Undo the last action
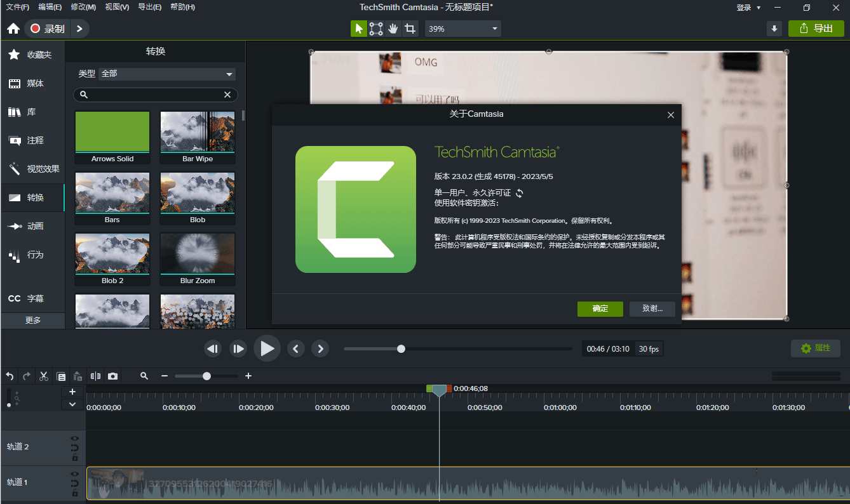The height and width of the screenshot is (504, 850). 9,376
